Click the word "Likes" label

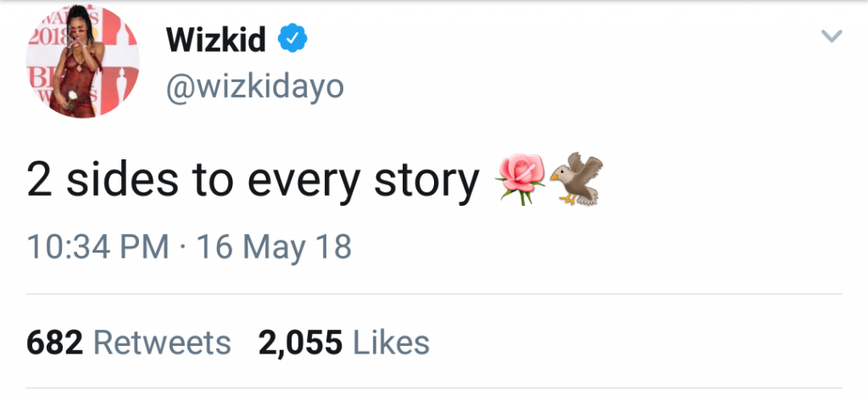point(391,343)
